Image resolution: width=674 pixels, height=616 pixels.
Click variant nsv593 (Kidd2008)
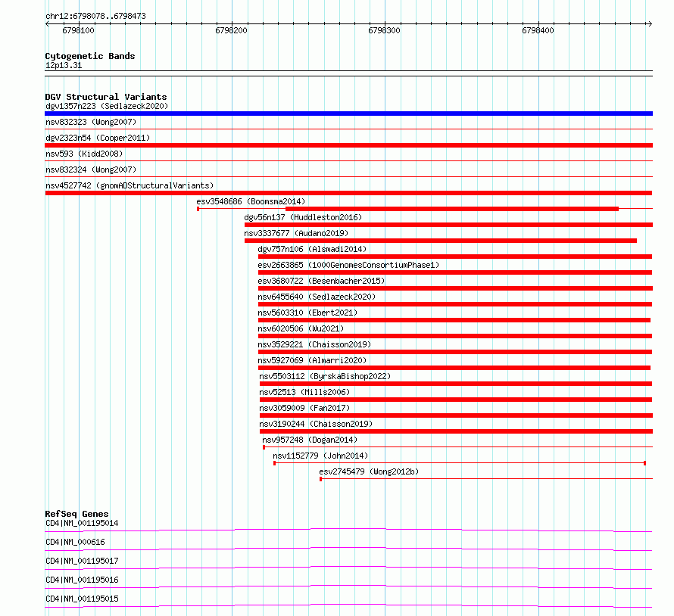[84, 154]
